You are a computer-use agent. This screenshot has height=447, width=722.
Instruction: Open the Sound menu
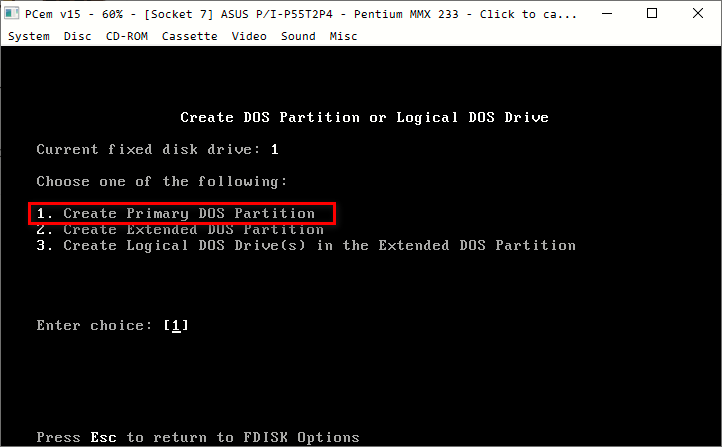(x=298, y=36)
